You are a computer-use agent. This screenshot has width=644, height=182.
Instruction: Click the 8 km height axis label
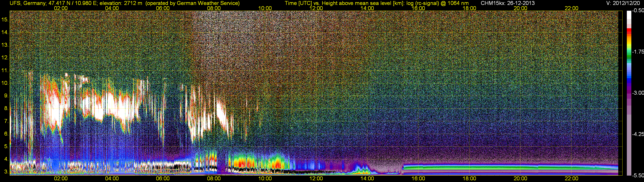[x=6, y=109]
